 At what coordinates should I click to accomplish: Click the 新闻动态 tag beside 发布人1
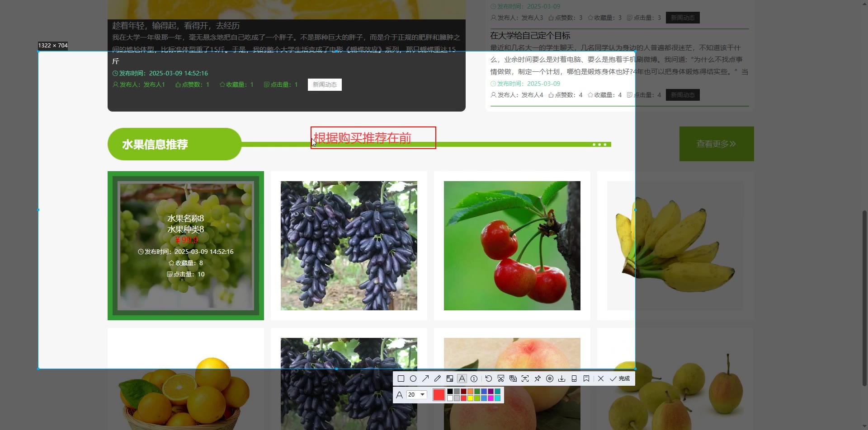point(325,84)
